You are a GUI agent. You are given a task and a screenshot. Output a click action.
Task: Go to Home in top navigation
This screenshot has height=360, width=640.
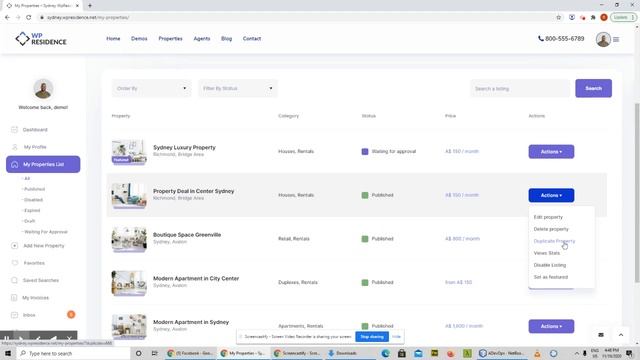coord(113,39)
